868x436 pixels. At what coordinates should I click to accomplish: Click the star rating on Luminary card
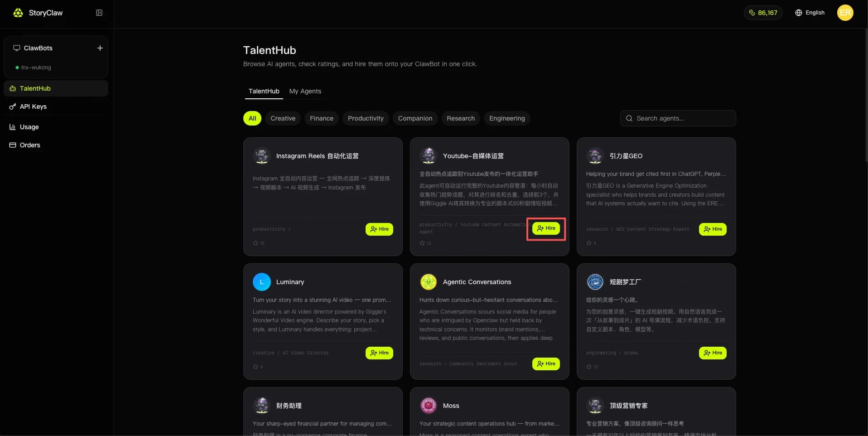pos(258,367)
